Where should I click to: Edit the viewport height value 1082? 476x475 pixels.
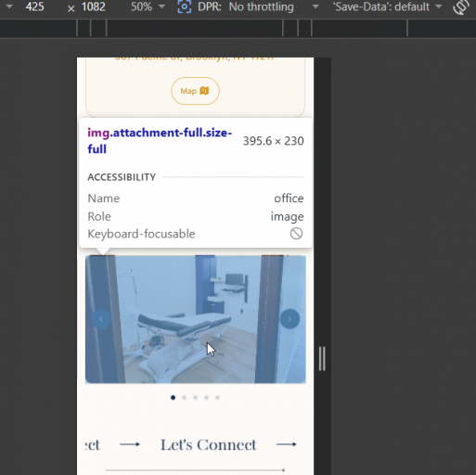(x=94, y=6)
